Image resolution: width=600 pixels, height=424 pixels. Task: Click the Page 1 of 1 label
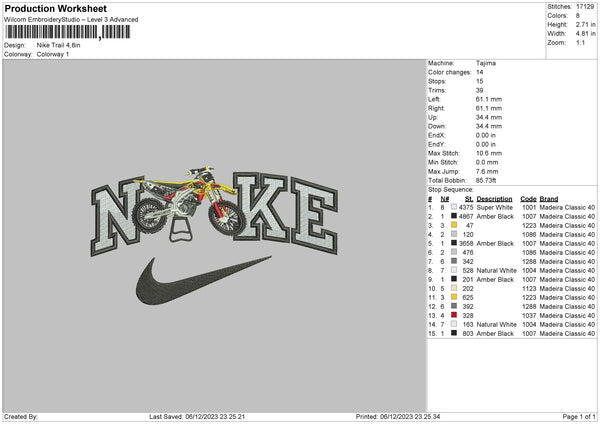pos(579,416)
